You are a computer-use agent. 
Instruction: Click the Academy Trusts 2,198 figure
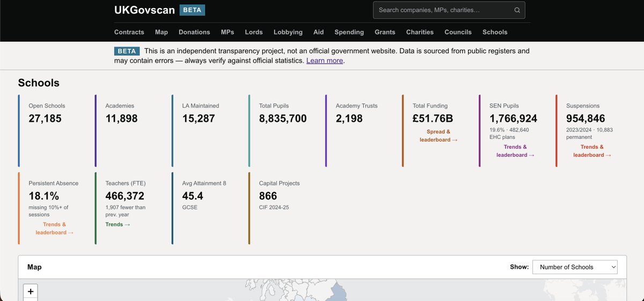point(349,119)
